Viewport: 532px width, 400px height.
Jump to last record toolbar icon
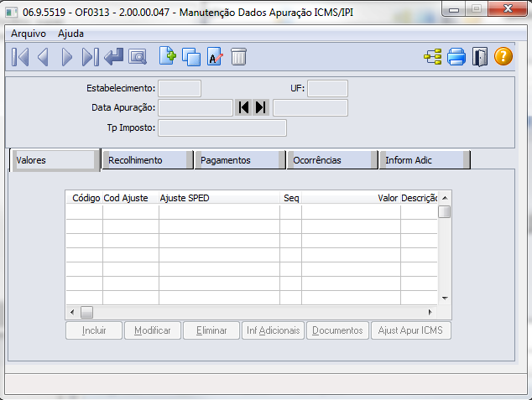click(x=91, y=57)
